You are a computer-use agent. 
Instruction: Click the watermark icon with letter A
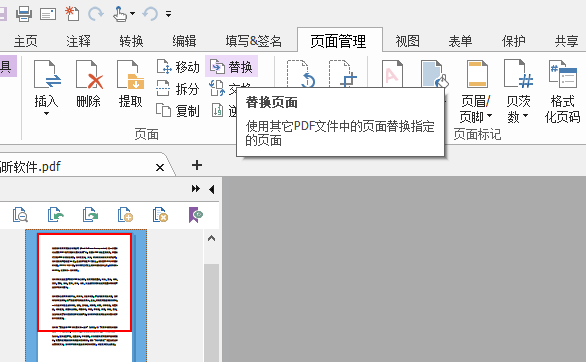392,74
